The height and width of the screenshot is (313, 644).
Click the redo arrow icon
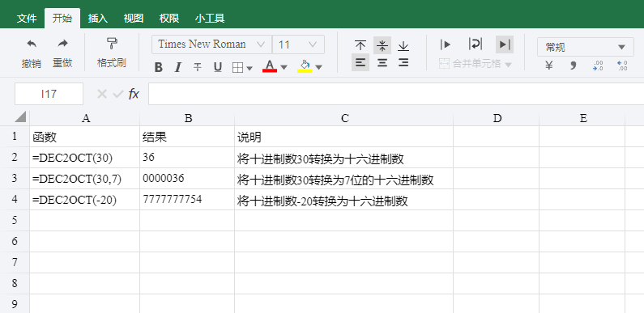pyautogui.click(x=62, y=44)
